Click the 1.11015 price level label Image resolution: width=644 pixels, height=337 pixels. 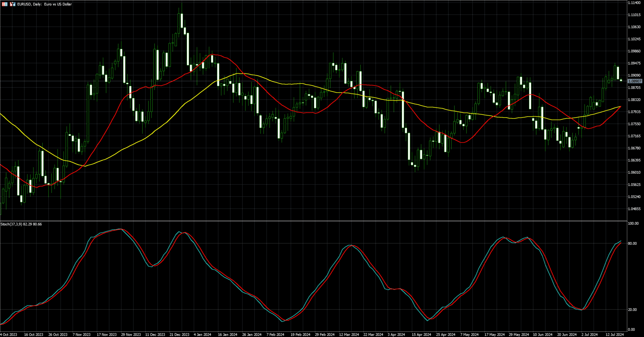tap(634, 15)
